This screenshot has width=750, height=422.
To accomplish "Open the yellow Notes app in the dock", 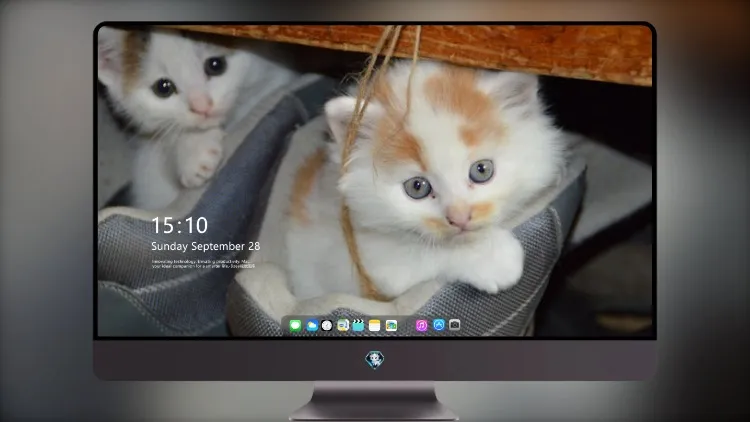I will tap(375, 326).
